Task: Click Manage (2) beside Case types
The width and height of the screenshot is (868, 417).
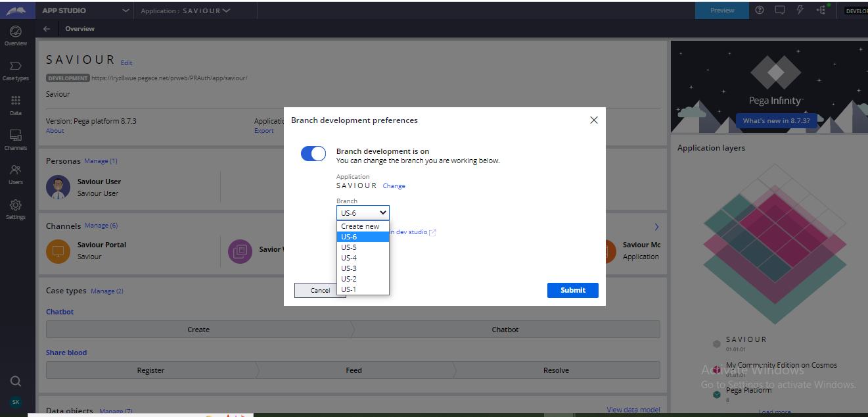Action: coord(107,291)
